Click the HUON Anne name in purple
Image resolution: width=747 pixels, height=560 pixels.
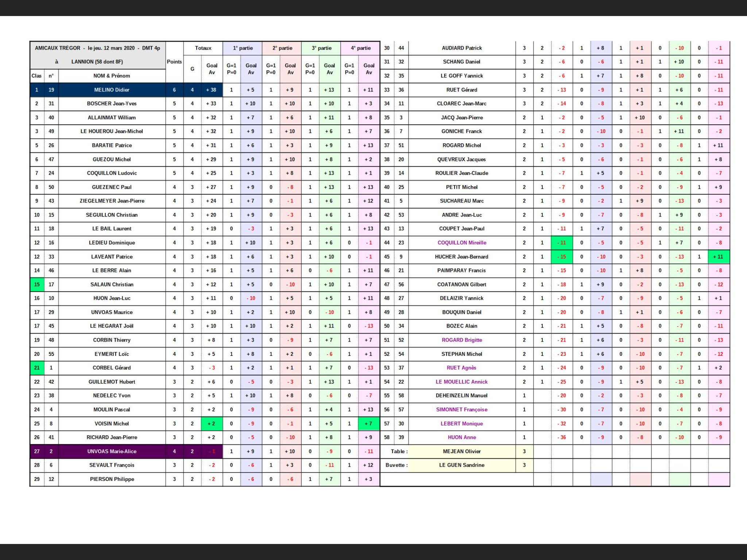tap(462, 437)
